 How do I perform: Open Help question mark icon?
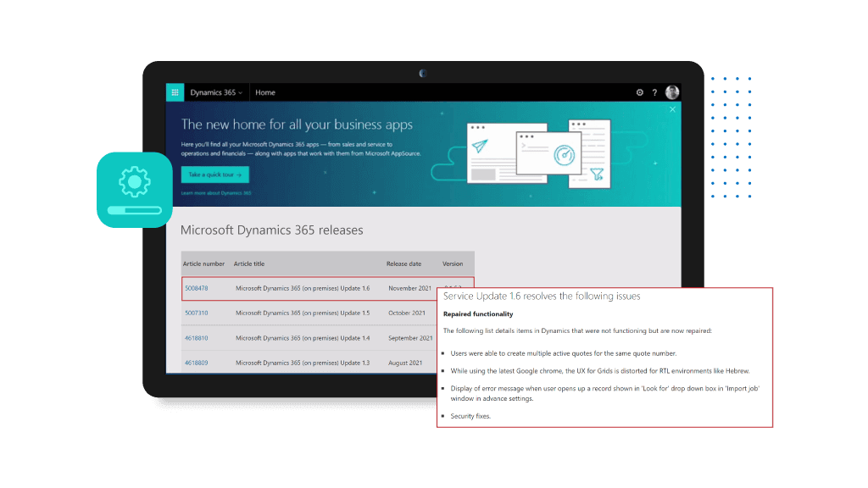(654, 92)
